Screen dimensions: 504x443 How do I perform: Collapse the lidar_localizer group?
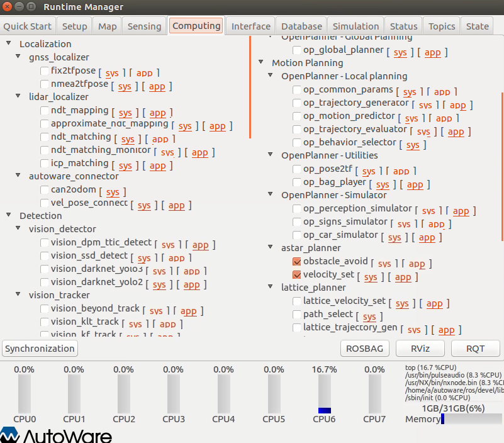18,96
